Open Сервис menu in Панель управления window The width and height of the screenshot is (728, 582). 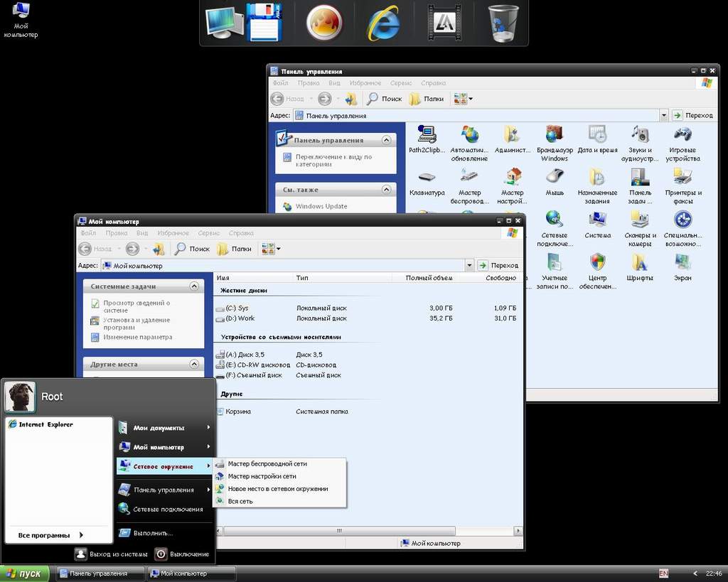coord(401,83)
